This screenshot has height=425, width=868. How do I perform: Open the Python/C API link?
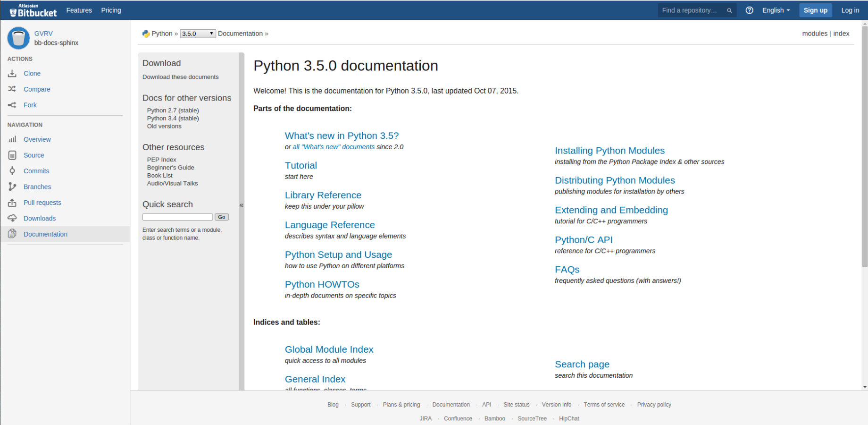(x=584, y=240)
